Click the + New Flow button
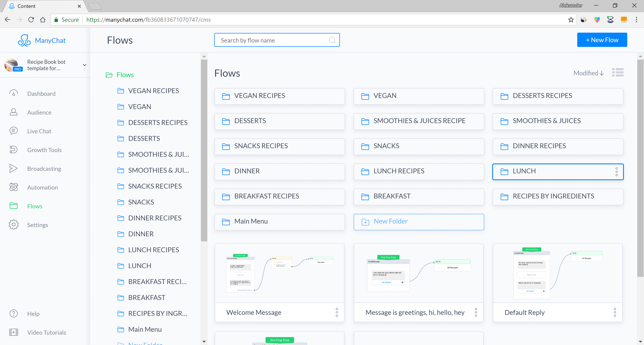 coord(602,40)
